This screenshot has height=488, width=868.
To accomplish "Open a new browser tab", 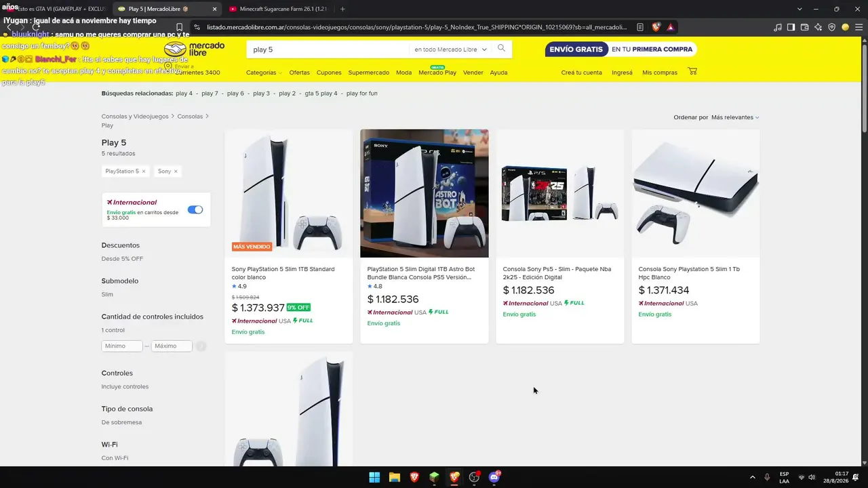I will pyautogui.click(x=342, y=9).
